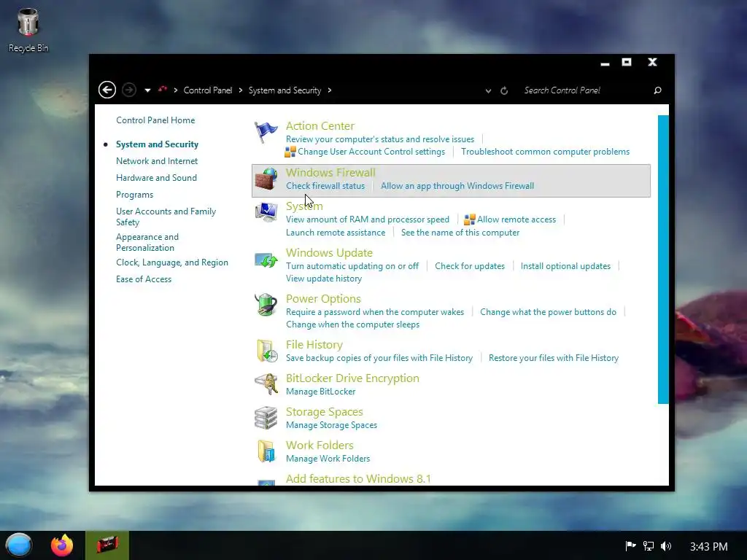Open User Accounts and Family Safety
Screen dimensions: 747x560
pyautogui.click(x=166, y=217)
